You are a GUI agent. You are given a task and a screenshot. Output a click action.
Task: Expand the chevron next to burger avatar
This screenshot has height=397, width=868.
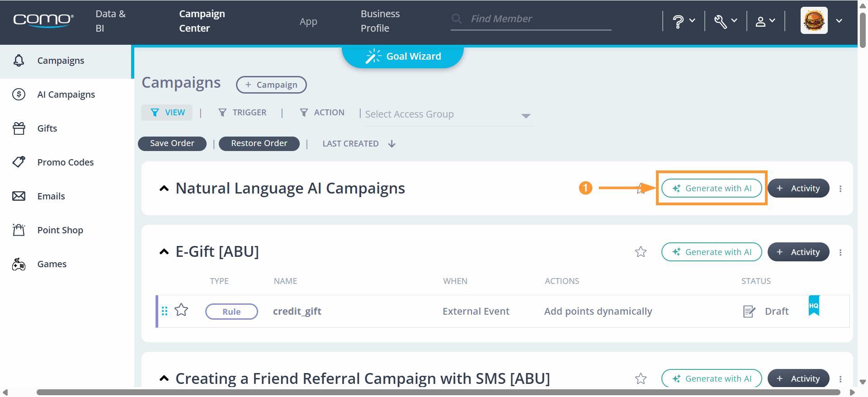(839, 21)
